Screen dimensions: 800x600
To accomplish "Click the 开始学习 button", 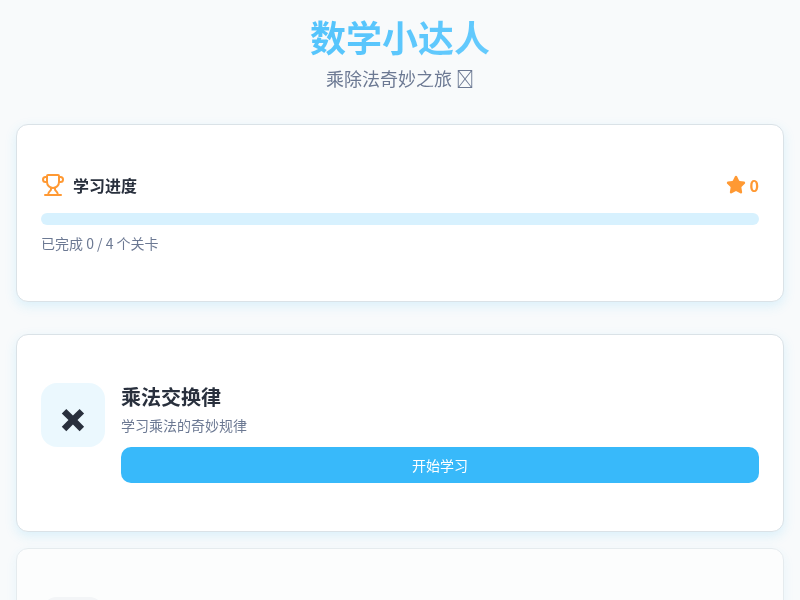I will click(440, 465).
